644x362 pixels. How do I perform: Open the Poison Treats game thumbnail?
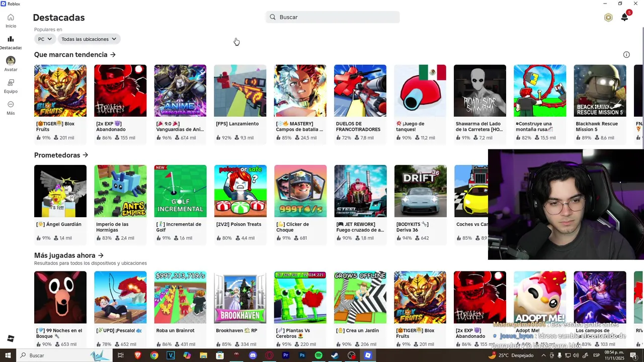point(240,191)
